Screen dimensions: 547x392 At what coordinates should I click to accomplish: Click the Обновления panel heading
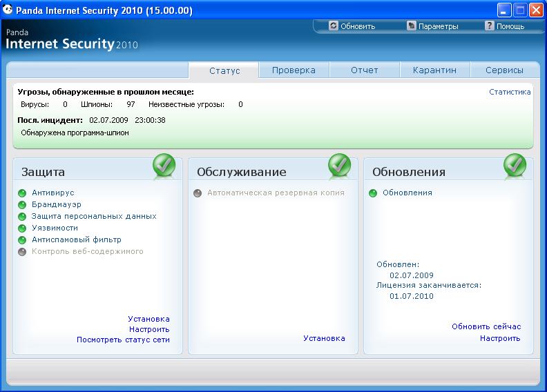tap(409, 172)
